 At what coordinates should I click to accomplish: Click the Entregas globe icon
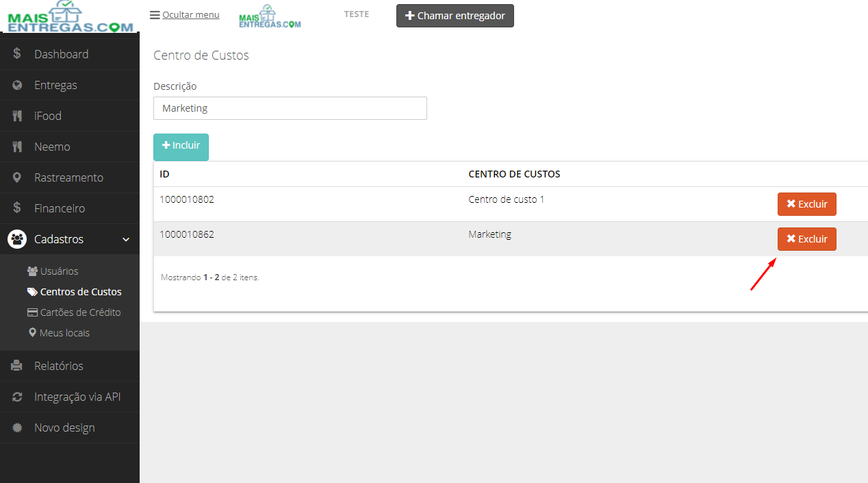click(17, 85)
